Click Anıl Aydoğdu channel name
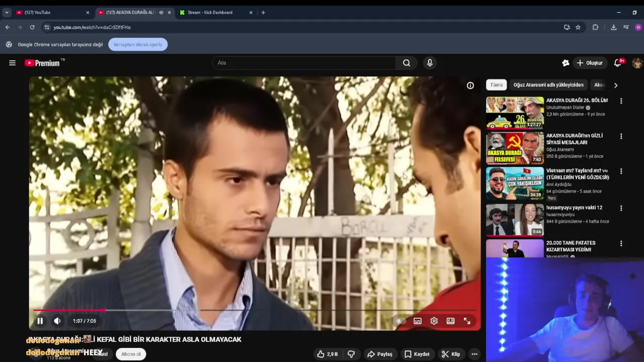The height and width of the screenshot is (362, 644). pos(559,185)
